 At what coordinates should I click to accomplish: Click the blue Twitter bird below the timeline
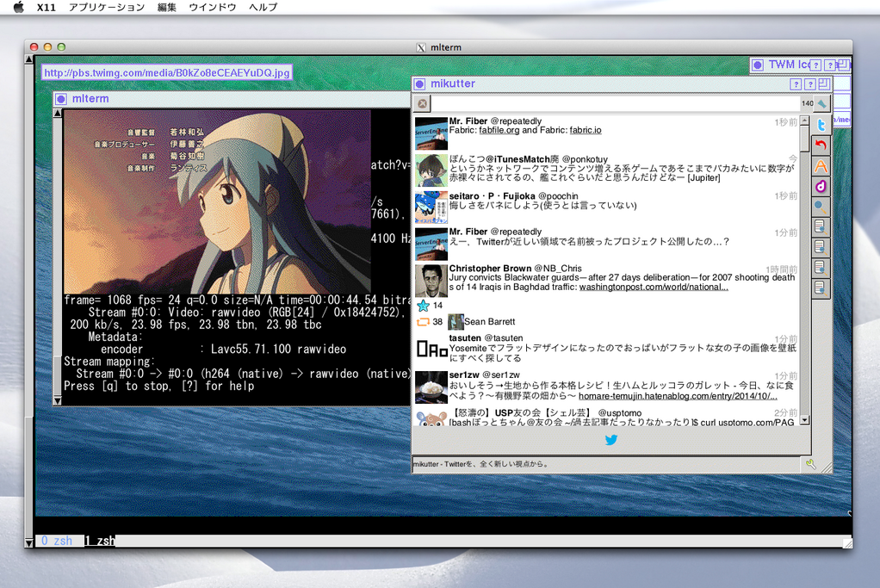tap(611, 440)
